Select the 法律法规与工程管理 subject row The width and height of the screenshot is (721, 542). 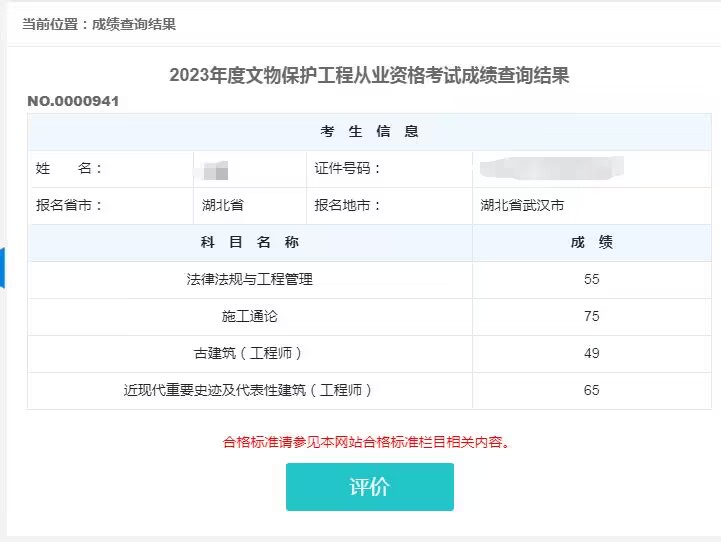(x=250, y=279)
